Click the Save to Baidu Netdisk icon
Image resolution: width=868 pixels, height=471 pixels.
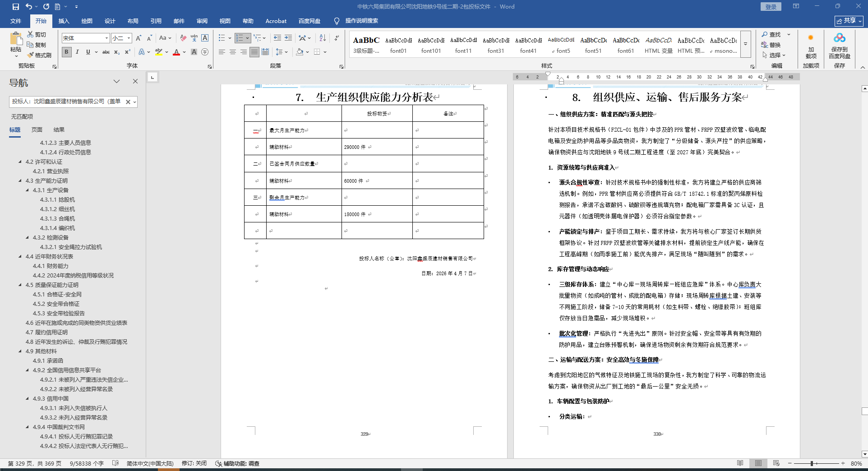pos(839,46)
